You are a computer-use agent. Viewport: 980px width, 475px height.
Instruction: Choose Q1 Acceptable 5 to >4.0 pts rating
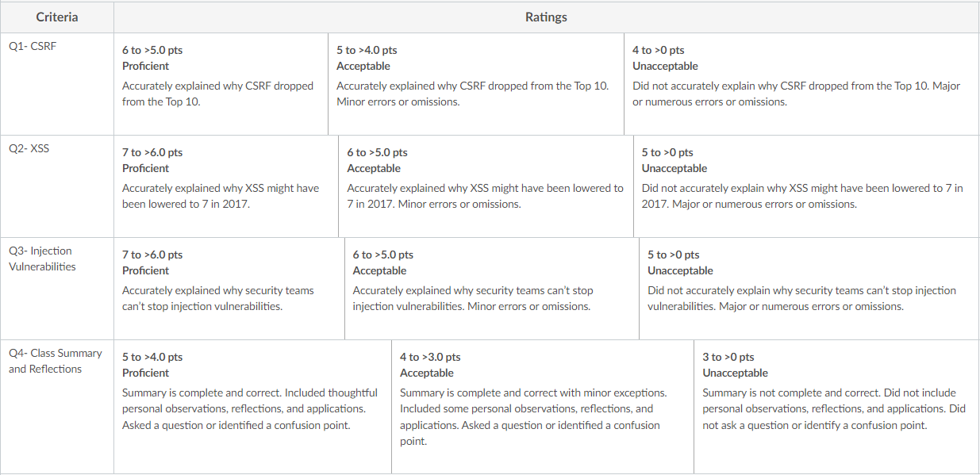(x=476, y=83)
